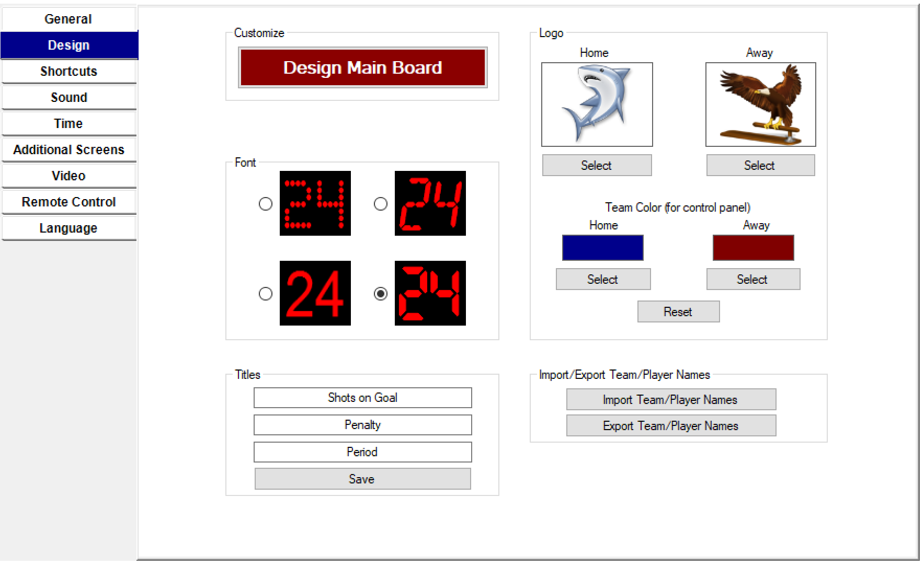Click the home team shark logo

click(597, 105)
